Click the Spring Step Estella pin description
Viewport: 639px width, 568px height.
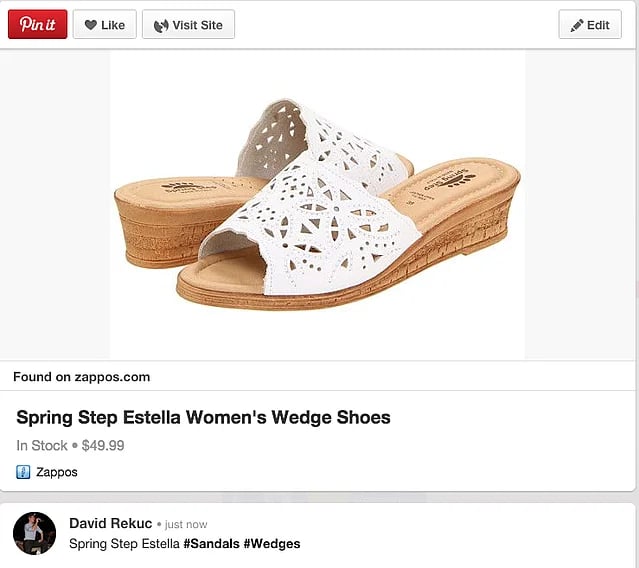click(x=124, y=544)
